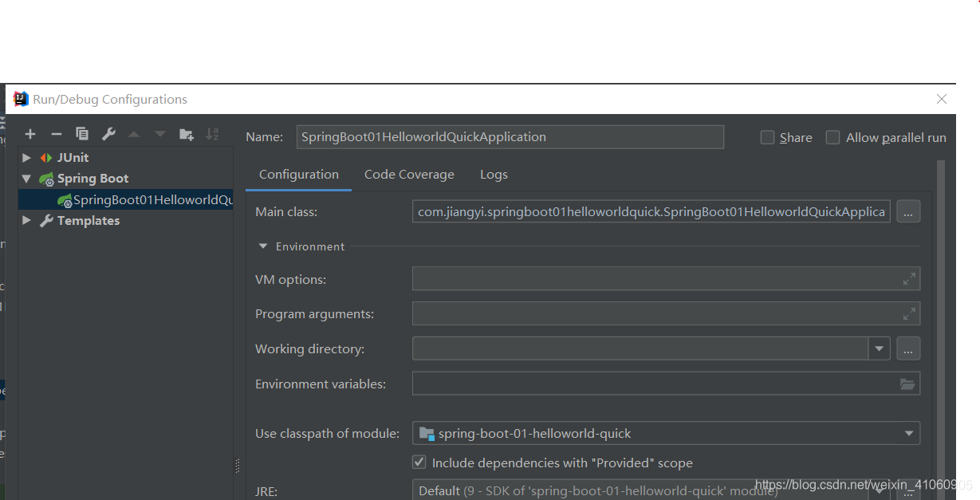Open edit defaults wrench icon
The image size is (980, 500).
click(x=109, y=134)
